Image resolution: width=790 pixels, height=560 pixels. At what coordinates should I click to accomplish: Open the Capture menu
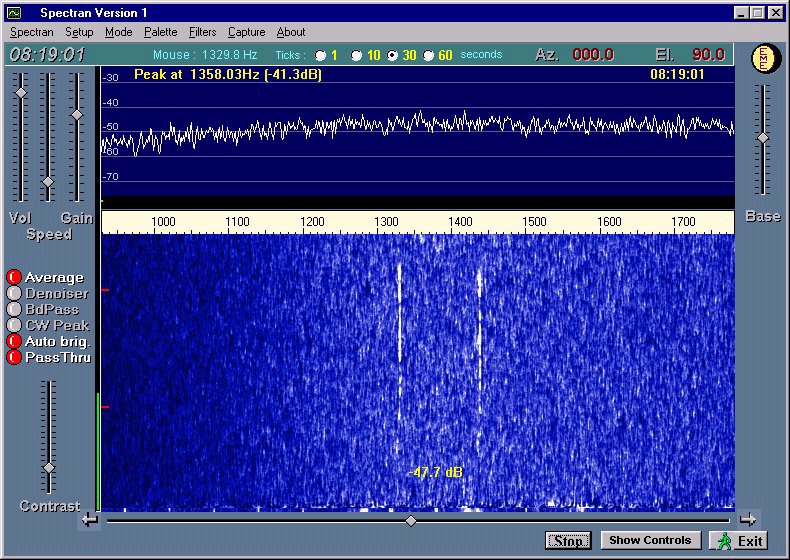246,32
